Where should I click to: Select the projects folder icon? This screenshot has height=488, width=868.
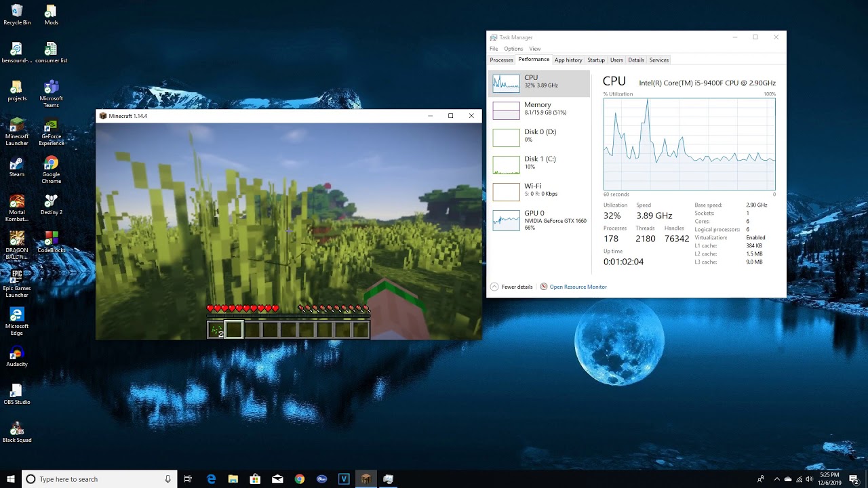click(17, 90)
